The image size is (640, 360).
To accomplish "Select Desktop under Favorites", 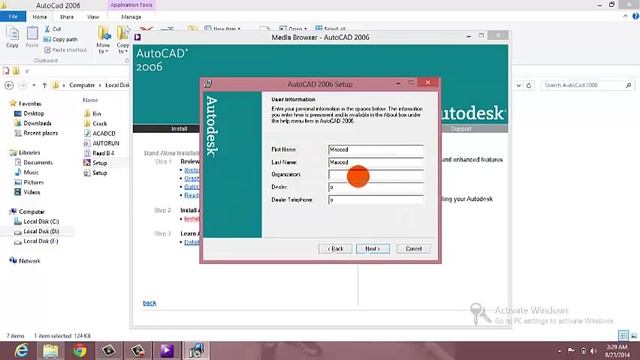I will [29, 113].
